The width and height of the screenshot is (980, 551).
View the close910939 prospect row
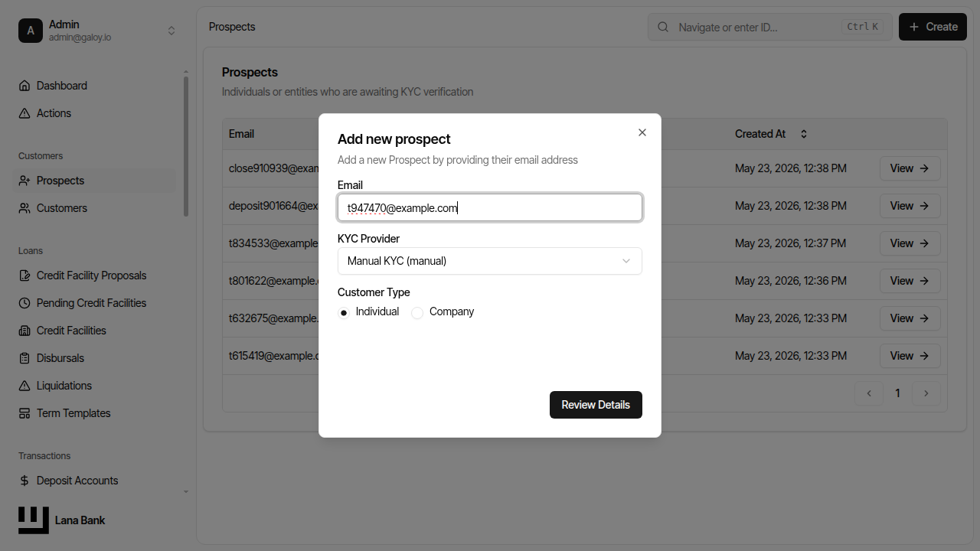pyautogui.click(x=910, y=168)
